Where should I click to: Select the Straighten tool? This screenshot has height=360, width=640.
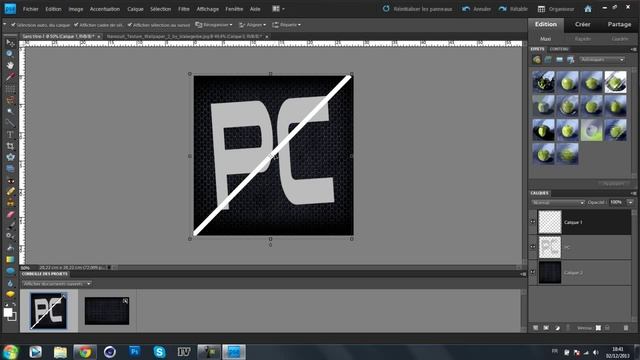tap(10, 169)
